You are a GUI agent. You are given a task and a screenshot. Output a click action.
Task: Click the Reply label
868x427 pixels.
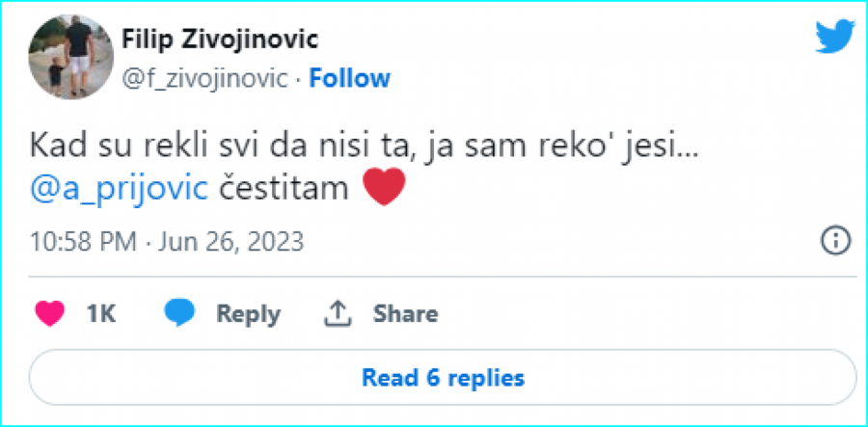pos(248,313)
